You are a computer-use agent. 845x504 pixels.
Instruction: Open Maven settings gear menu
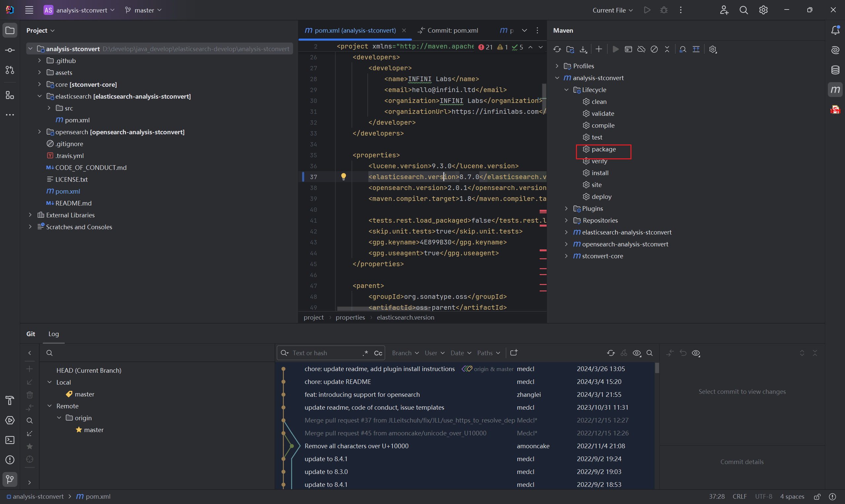coord(713,49)
